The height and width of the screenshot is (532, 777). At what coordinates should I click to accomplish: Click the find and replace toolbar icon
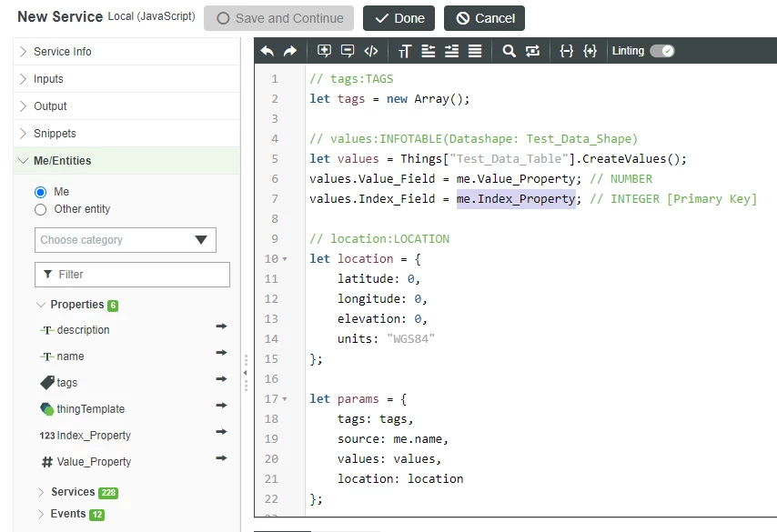click(532, 51)
